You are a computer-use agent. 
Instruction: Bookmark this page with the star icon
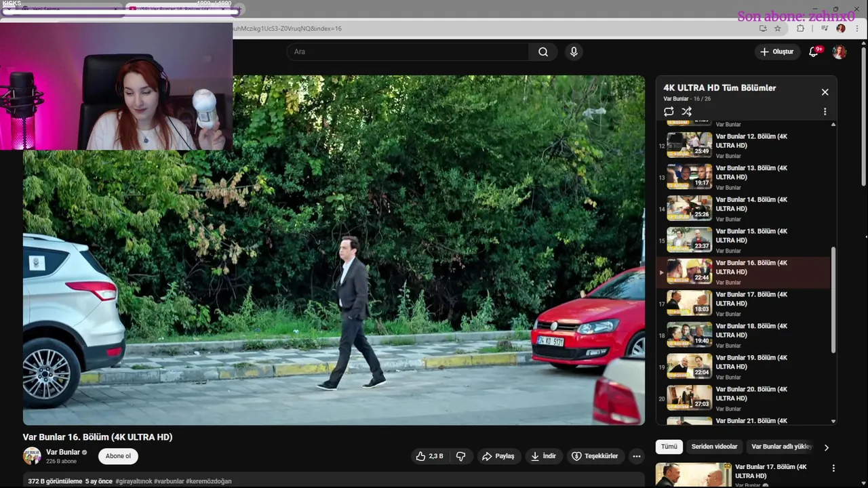[777, 28]
